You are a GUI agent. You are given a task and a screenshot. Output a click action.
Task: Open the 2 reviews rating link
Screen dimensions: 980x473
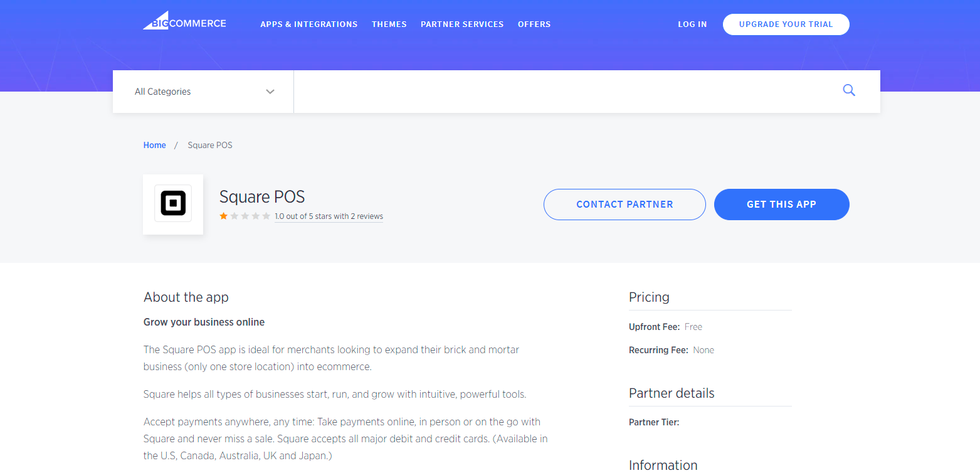329,216
